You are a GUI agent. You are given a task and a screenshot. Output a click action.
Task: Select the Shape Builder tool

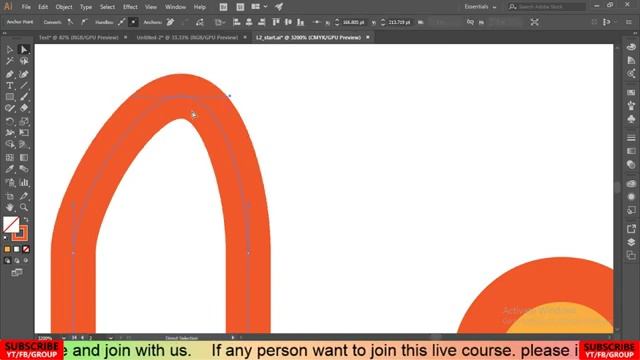(x=10, y=144)
